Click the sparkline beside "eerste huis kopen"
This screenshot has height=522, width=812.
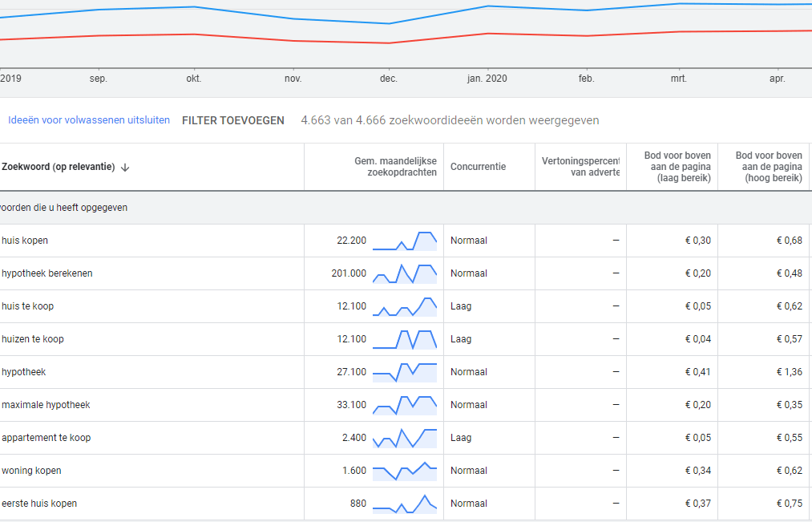click(405, 503)
